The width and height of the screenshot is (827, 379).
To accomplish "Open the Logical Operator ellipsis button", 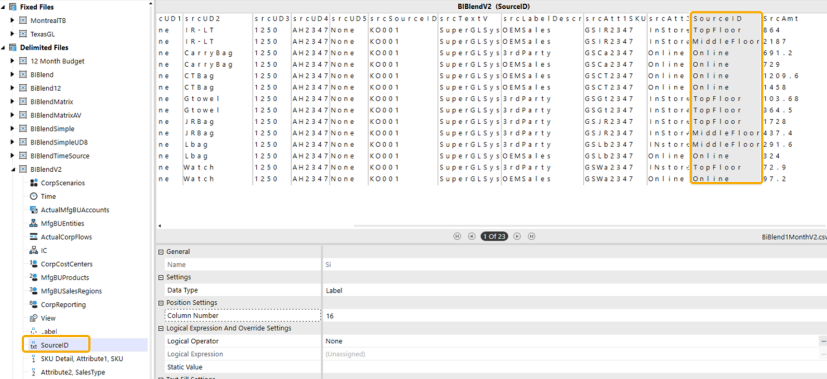I will click(823, 341).
